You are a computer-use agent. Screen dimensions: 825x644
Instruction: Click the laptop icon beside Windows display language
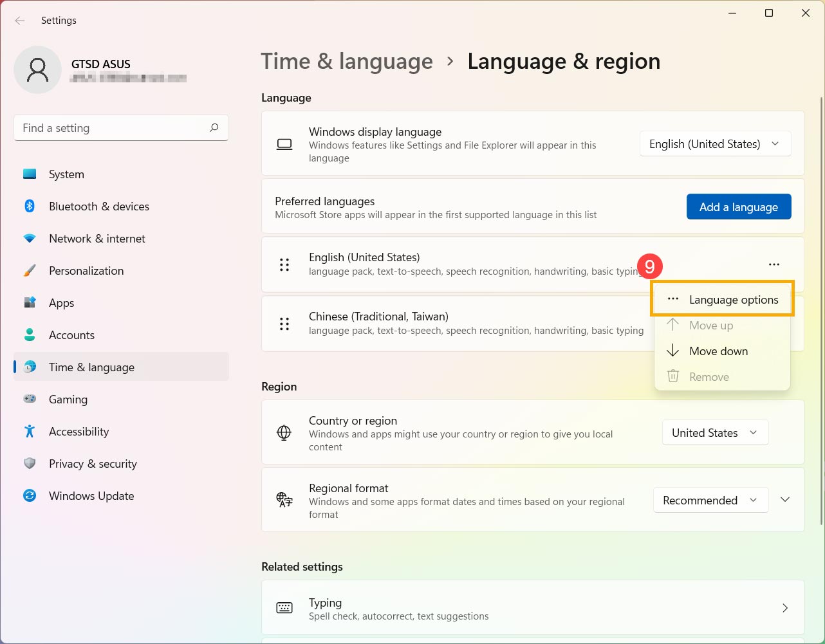click(x=284, y=145)
